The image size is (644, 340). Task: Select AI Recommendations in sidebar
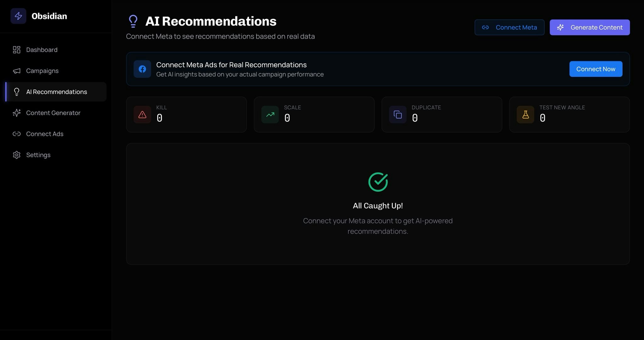(56, 92)
